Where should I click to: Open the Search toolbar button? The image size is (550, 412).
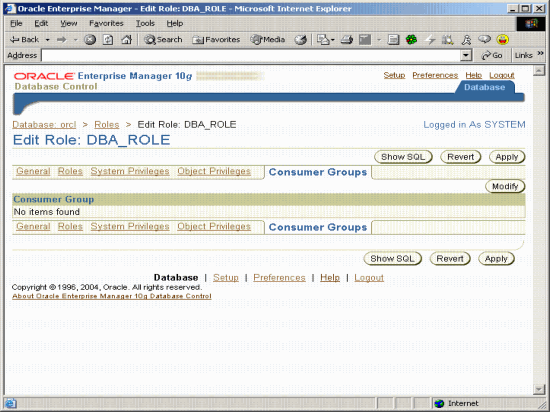163,40
